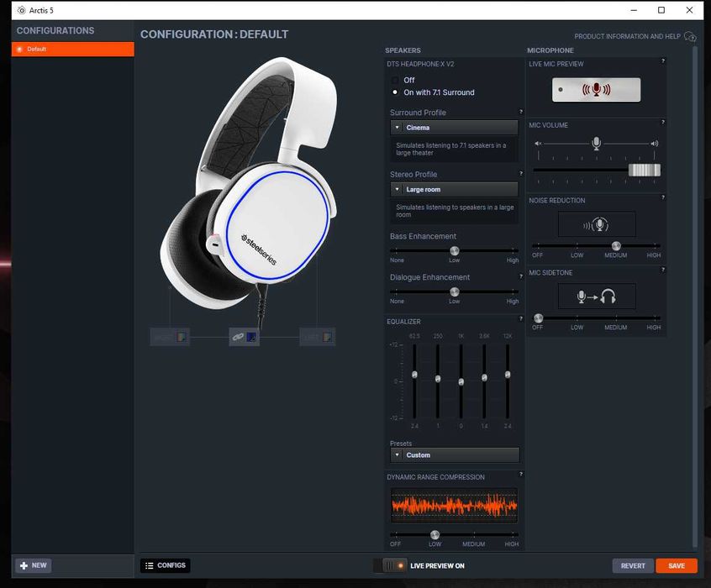Show help for Dialogue Enhancement
The image size is (711, 588).
click(520, 276)
